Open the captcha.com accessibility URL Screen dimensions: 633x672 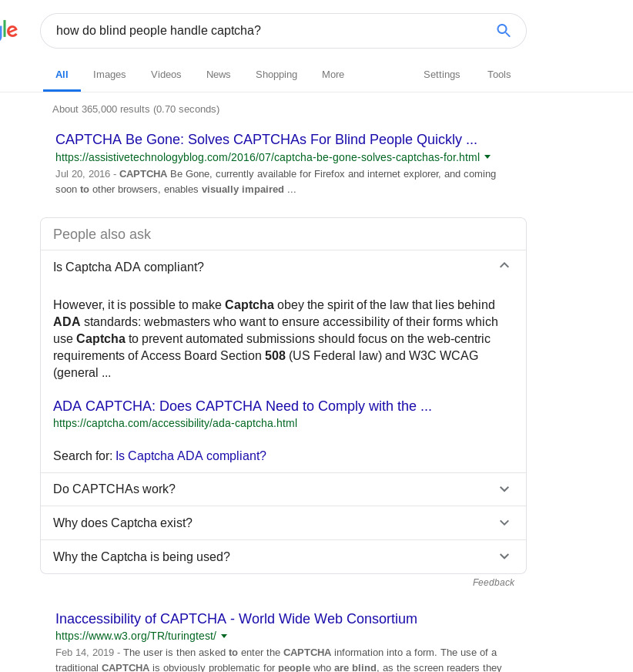click(175, 423)
